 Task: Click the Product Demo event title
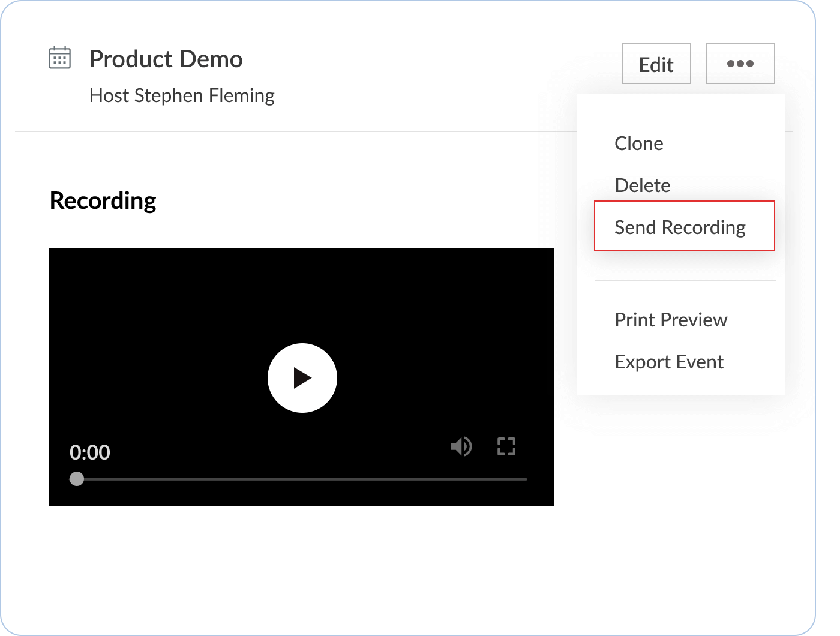coord(166,59)
